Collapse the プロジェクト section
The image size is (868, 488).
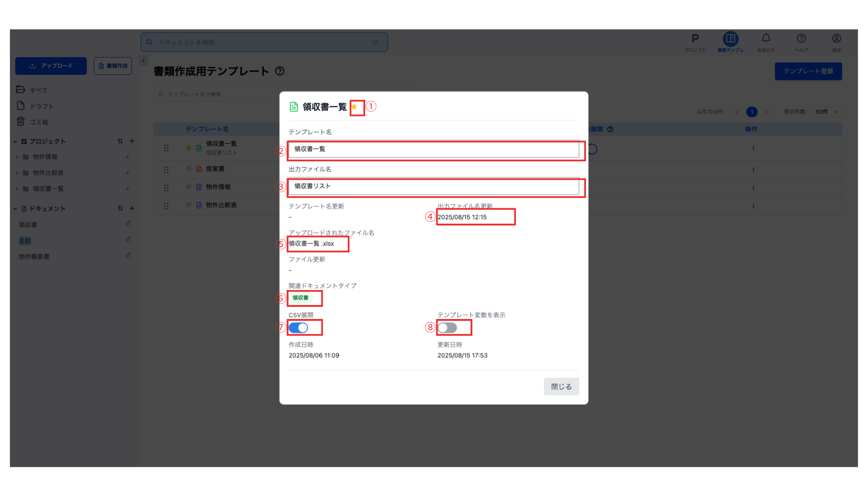tap(15, 141)
